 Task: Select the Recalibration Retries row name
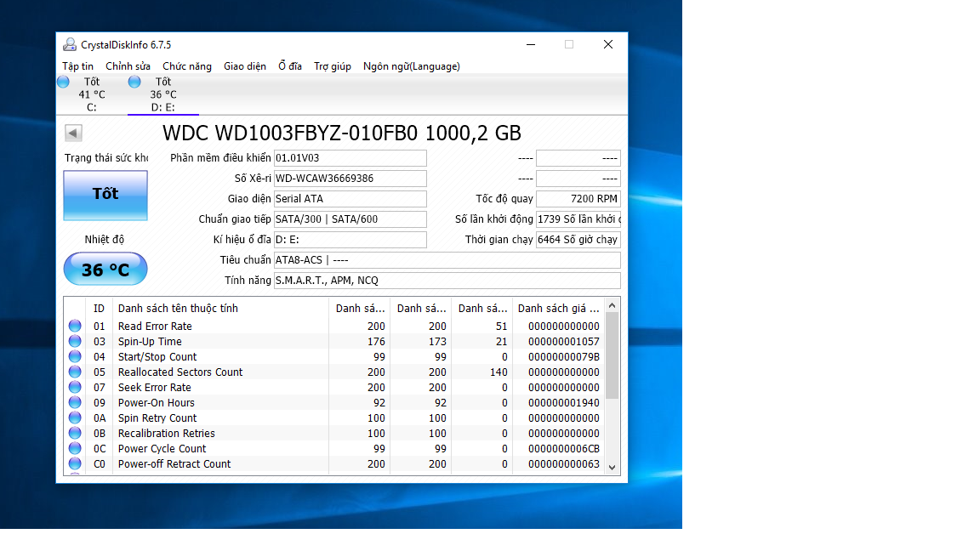(x=166, y=434)
